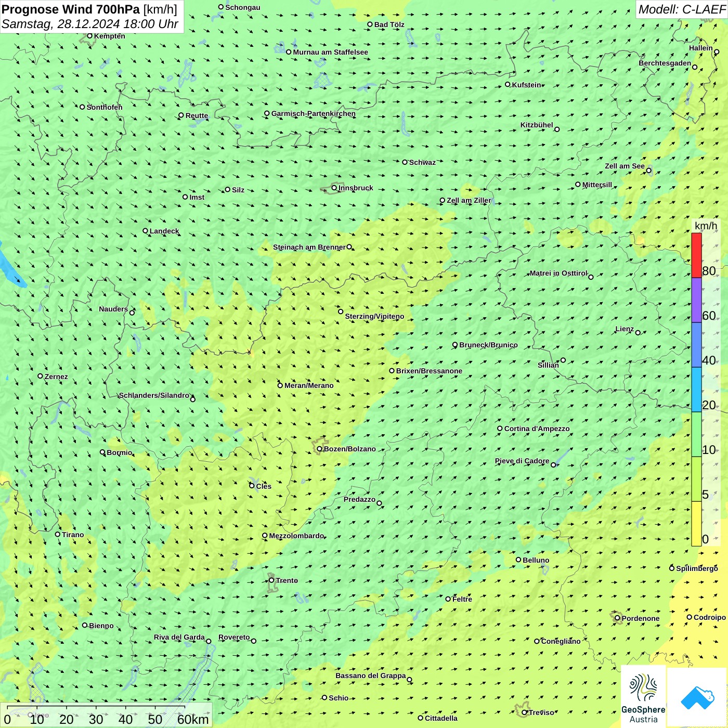Image resolution: width=728 pixels, height=728 pixels.
Task: Select the Schlanders/Silandro label
Action: (154, 395)
